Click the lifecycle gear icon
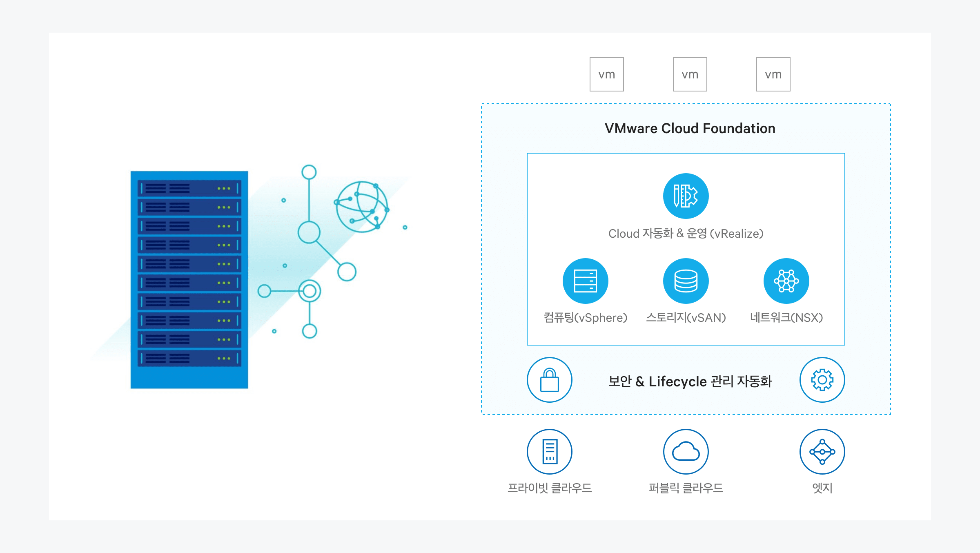980x553 pixels. (822, 380)
